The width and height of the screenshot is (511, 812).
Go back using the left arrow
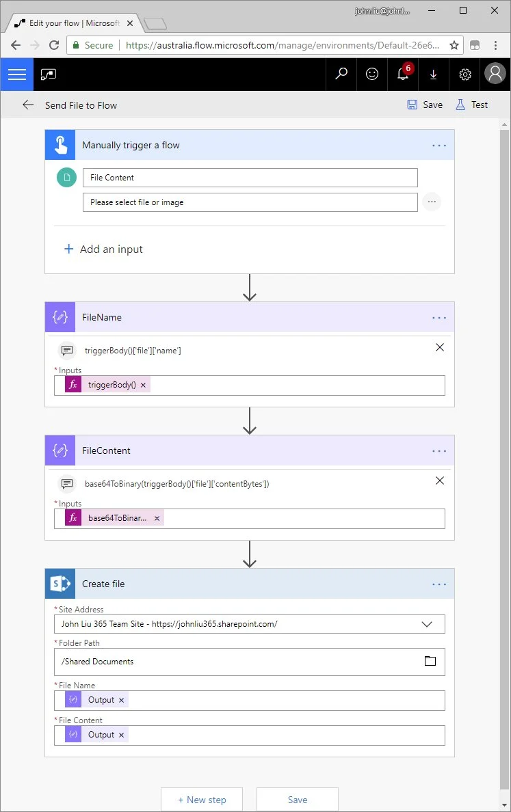click(28, 105)
